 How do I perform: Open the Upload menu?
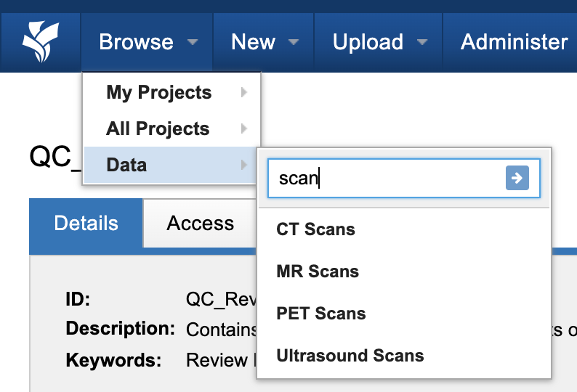[x=368, y=42]
